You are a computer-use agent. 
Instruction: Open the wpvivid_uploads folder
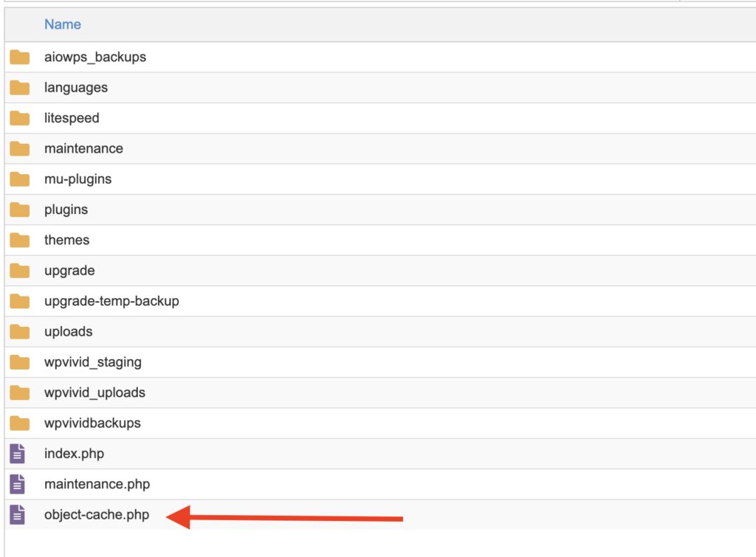94,392
